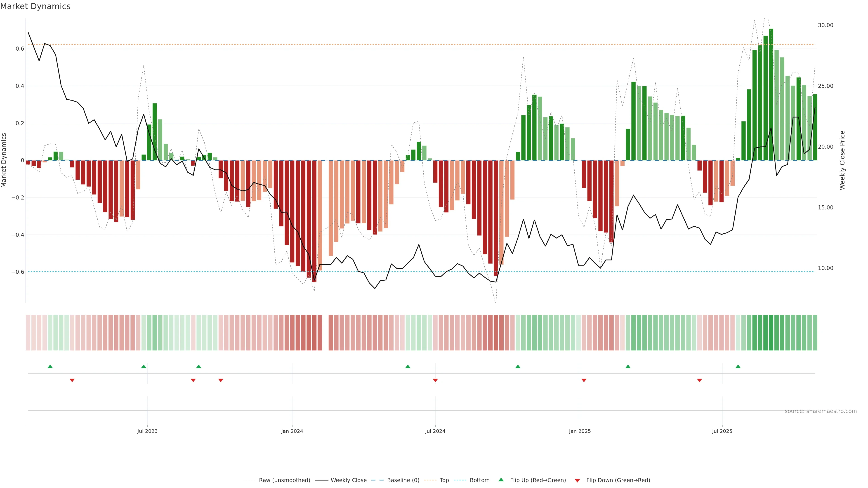Click the first green flip-up triangle marker
The image size is (868, 488).
pos(50,366)
